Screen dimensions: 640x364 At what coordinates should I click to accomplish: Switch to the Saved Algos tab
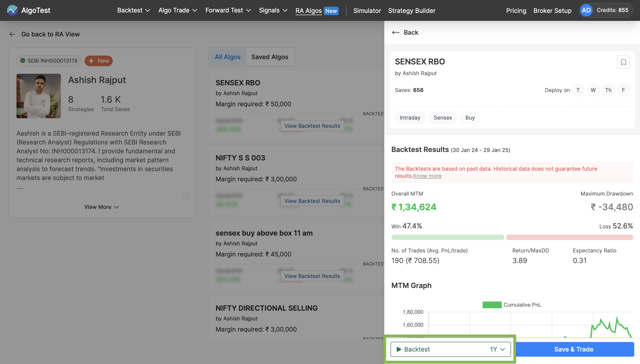coord(270,57)
